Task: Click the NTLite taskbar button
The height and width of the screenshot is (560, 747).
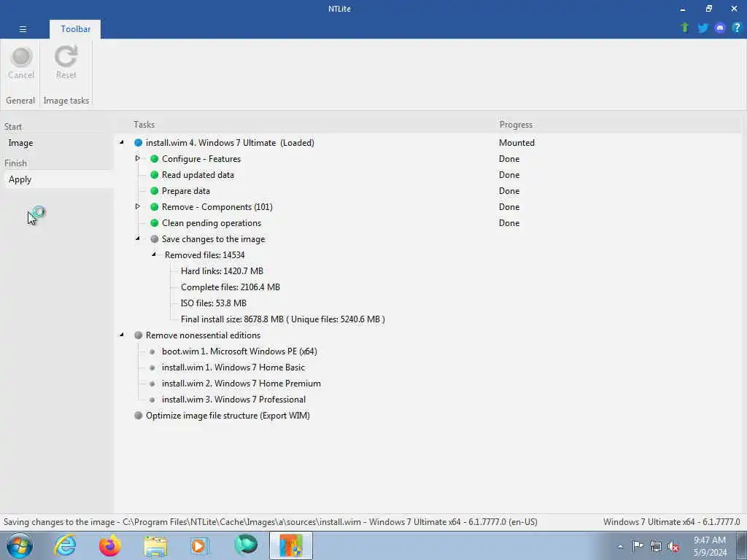Action: tap(291, 545)
